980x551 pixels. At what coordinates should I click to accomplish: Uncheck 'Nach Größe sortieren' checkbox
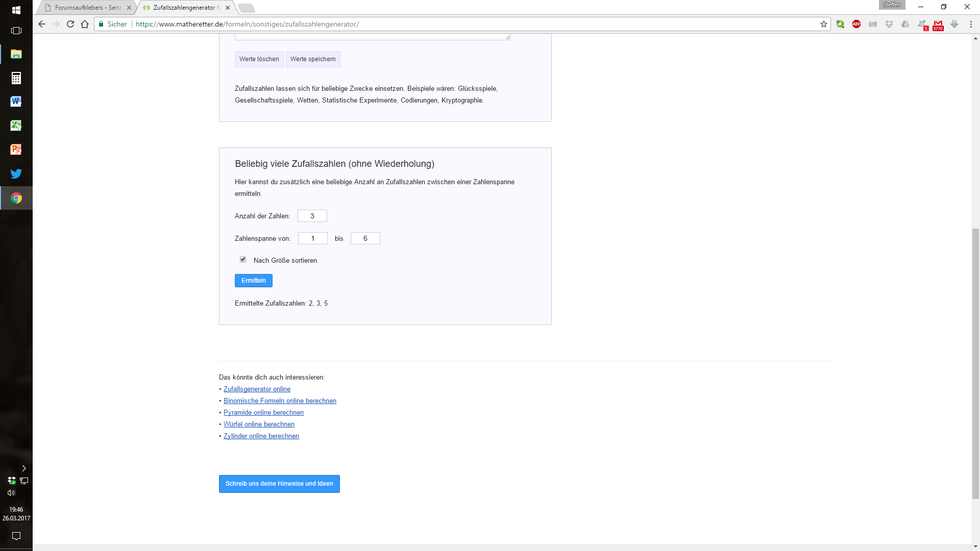click(243, 260)
